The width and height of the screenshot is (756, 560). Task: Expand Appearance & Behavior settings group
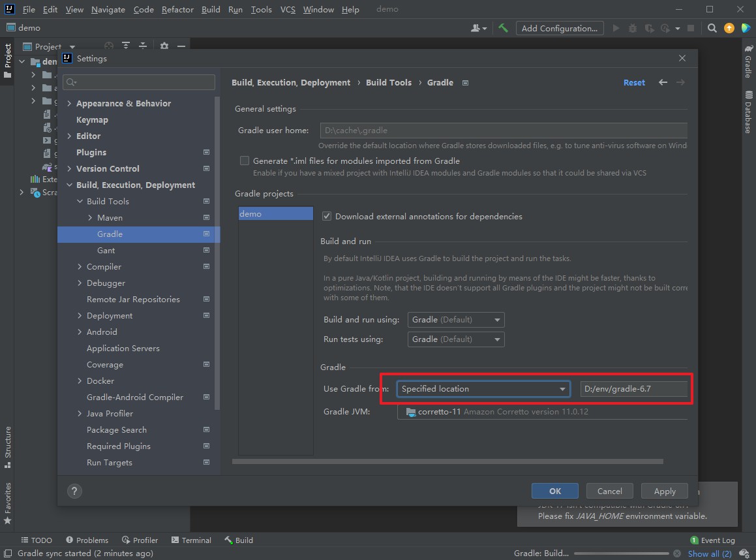69,103
